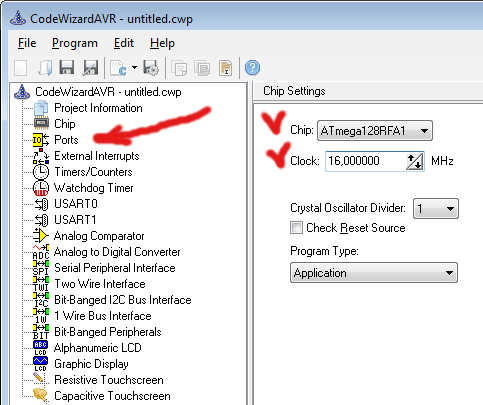Open the Program menu
Viewport: 483px width, 405px height.
pyautogui.click(x=75, y=43)
